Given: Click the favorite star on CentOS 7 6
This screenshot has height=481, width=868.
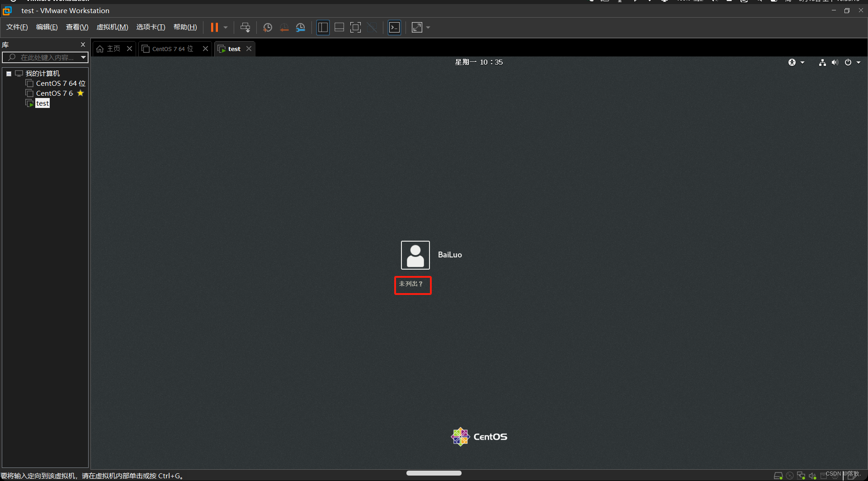Looking at the screenshot, I should 80,93.
